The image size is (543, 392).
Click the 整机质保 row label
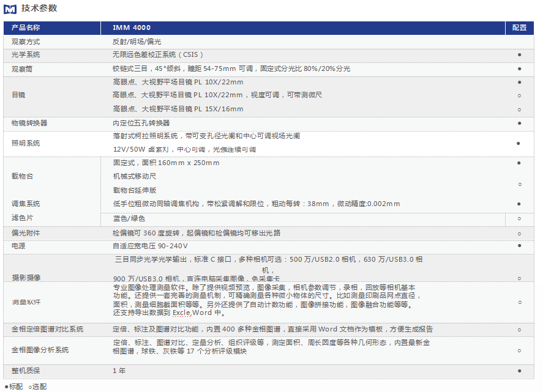[x=26, y=371]
